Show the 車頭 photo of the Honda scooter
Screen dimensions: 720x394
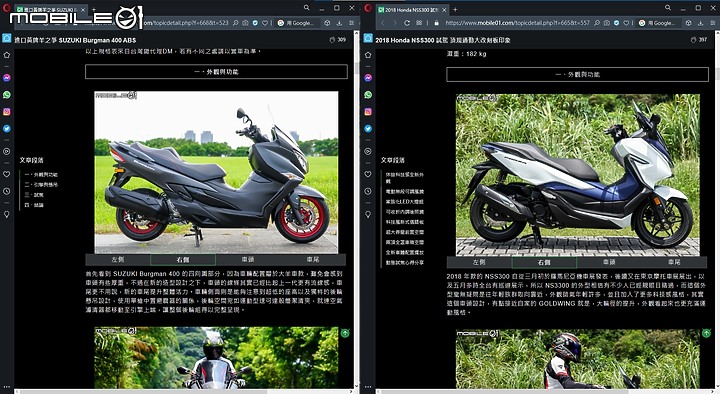point(609,262)
